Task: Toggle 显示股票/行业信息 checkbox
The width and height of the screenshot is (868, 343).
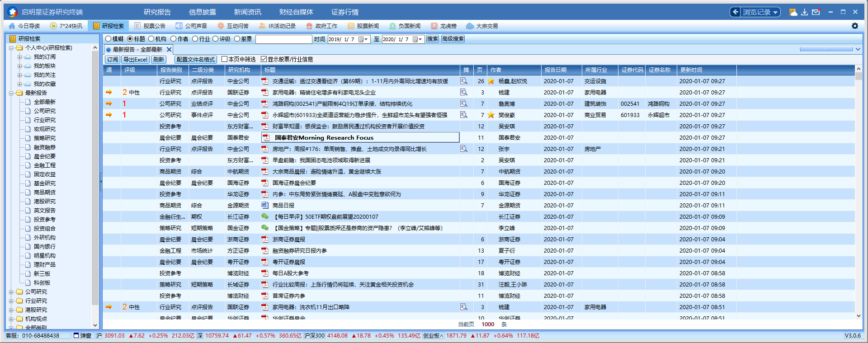Action: pos(264,59)
